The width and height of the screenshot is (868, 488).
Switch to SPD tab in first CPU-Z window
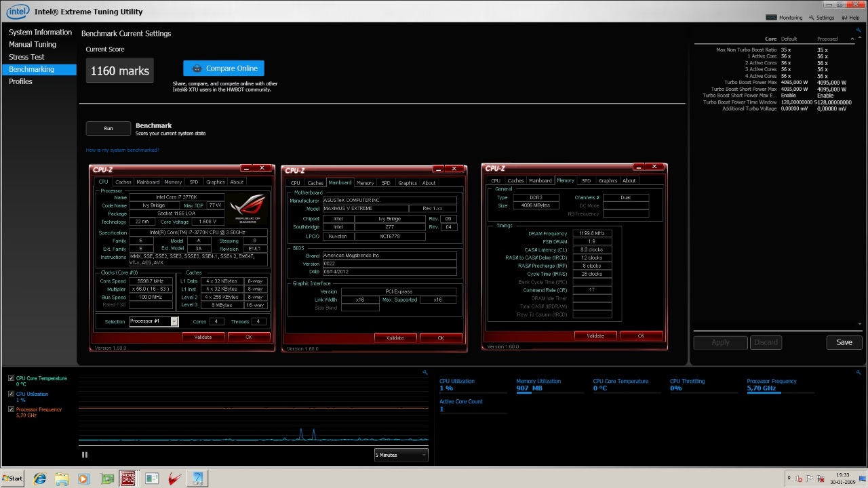pyautogui.click(x=194, y=182)
